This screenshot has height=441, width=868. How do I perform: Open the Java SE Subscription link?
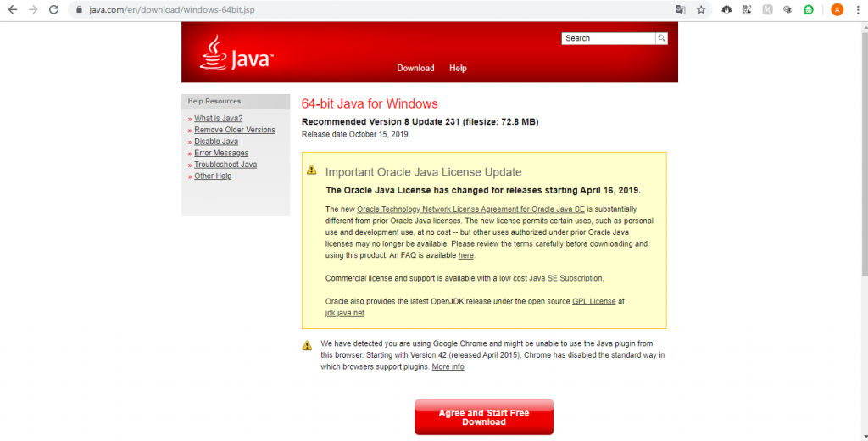(565, 278)
